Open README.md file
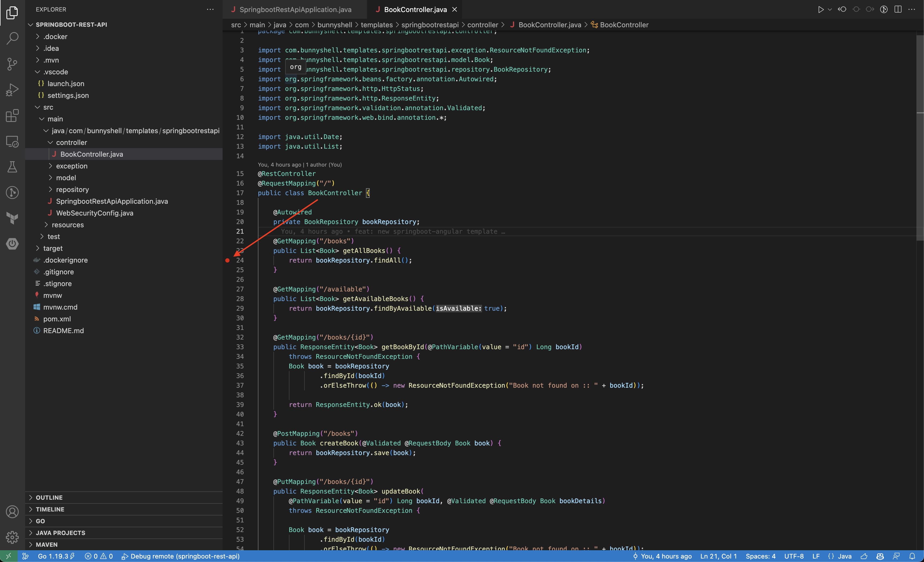This screenshot has height=562, width=924. click(124, 331)
